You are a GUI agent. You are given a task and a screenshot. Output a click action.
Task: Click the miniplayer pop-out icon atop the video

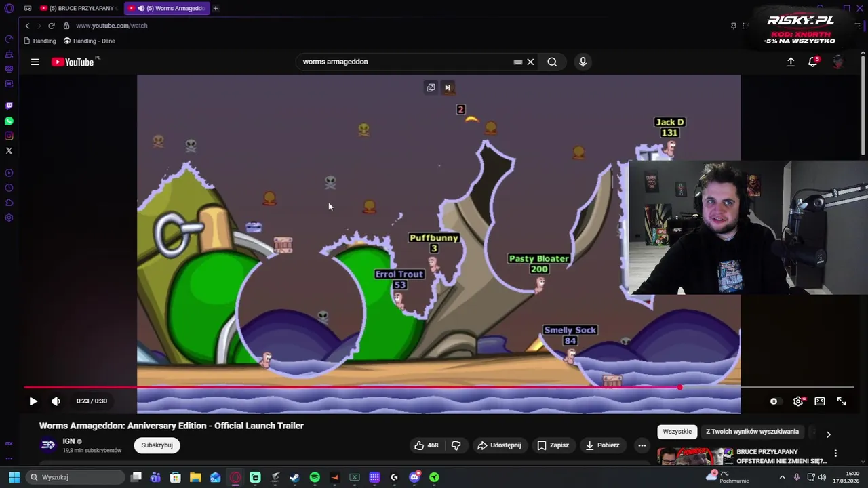pyautogui.click(x=431, y=87)
